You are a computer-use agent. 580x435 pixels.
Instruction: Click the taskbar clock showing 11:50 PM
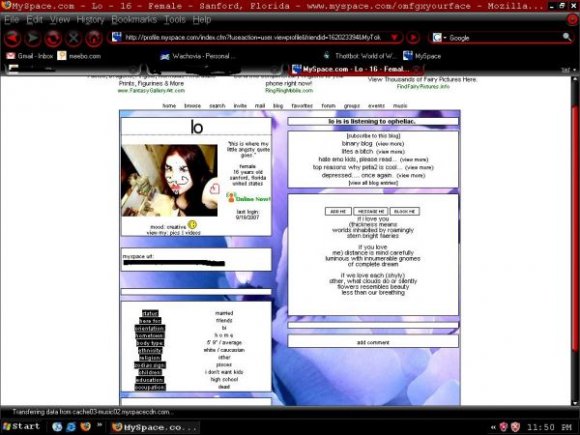549,427
